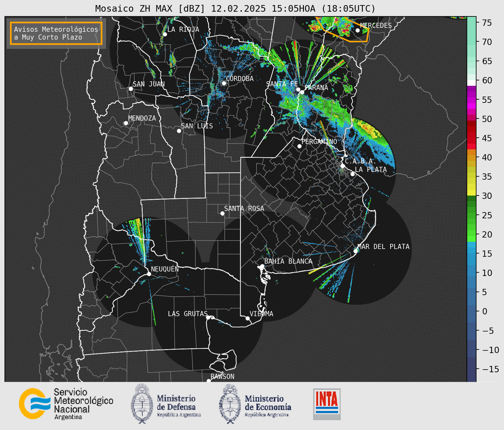The image size is (504, 430).
Task: Click the INTA logo
Action: [x=327, y=404]
